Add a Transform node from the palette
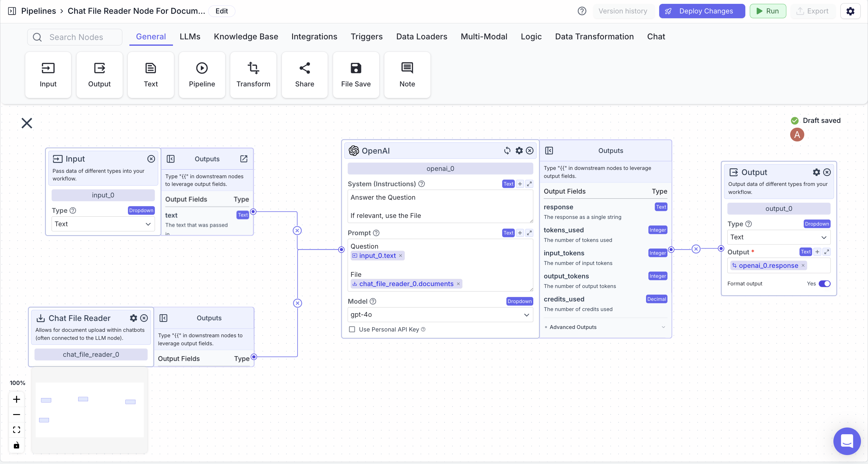The image size is (868, 464). [253, 75]
